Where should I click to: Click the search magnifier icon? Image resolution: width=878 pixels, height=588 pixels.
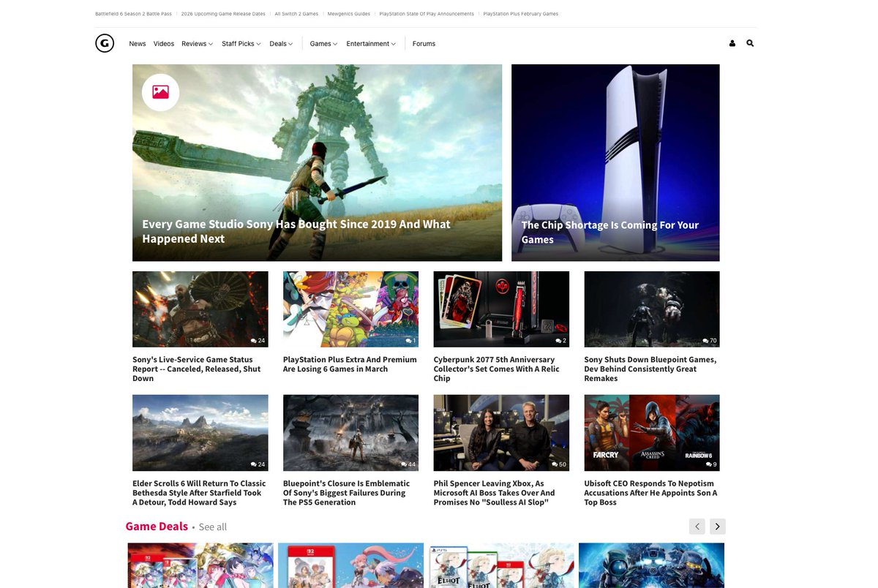click(750, 43)
